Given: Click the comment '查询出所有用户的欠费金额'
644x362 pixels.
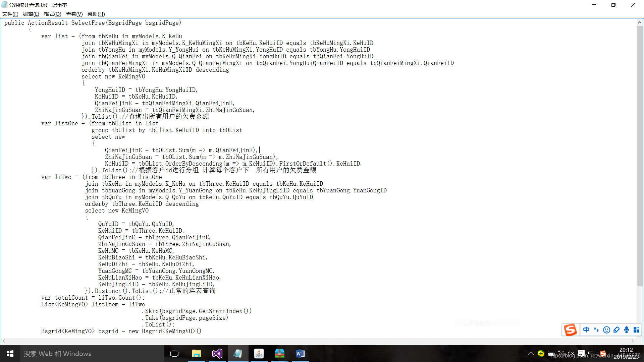Looking at the screenshot, I should point(169,117).
